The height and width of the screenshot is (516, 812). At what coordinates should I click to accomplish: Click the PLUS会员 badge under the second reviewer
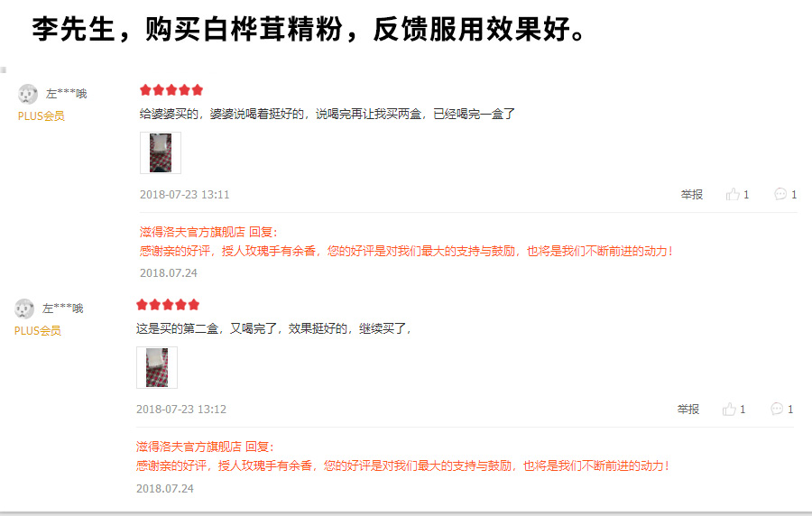(38, 331)
